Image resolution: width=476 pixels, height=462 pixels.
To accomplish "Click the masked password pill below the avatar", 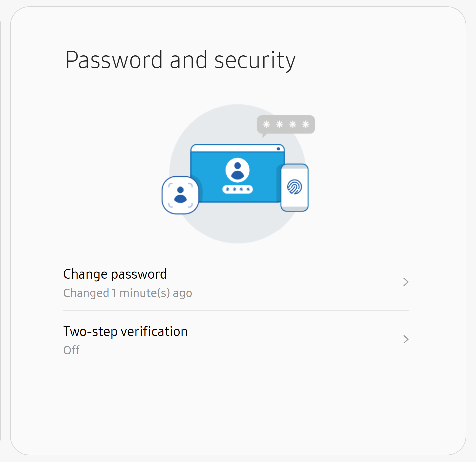I will point(238,189).
